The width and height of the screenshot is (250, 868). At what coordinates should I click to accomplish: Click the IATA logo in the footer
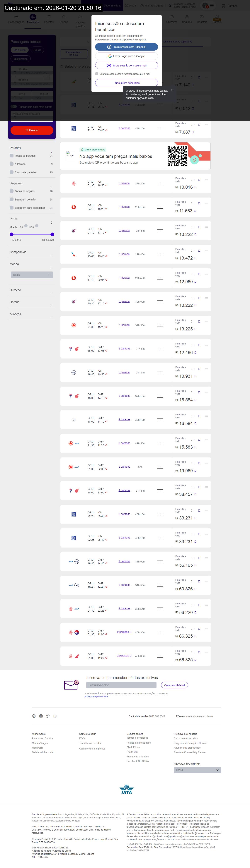click(x=127, y=790)
